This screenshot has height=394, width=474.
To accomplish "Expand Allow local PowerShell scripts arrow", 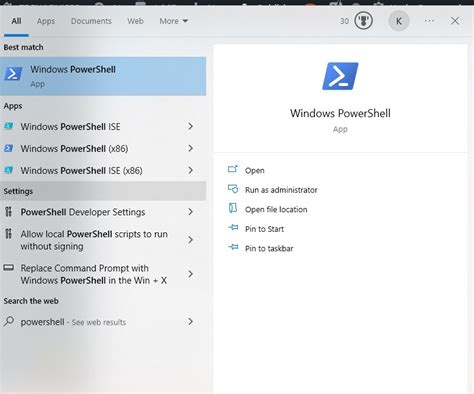I will click(x=190, y=240).
